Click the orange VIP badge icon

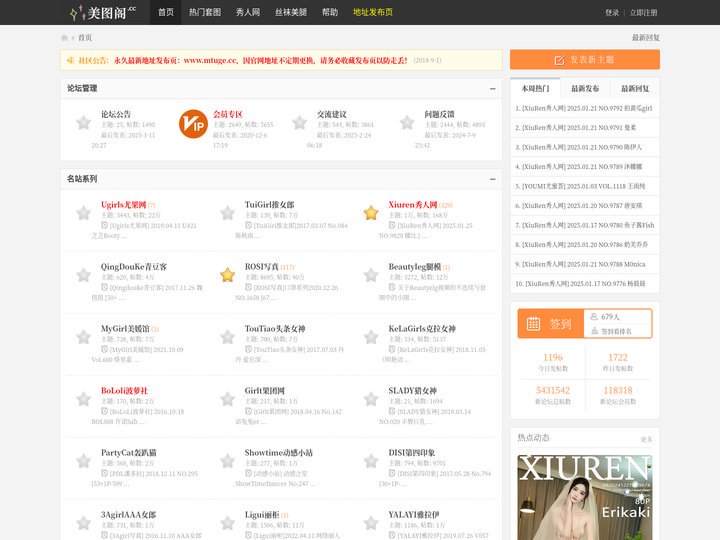click(193, 124)
